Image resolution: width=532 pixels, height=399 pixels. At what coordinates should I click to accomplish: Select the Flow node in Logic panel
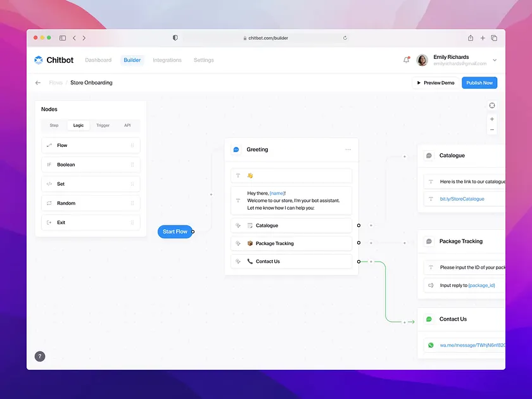[x=90, y=145]
